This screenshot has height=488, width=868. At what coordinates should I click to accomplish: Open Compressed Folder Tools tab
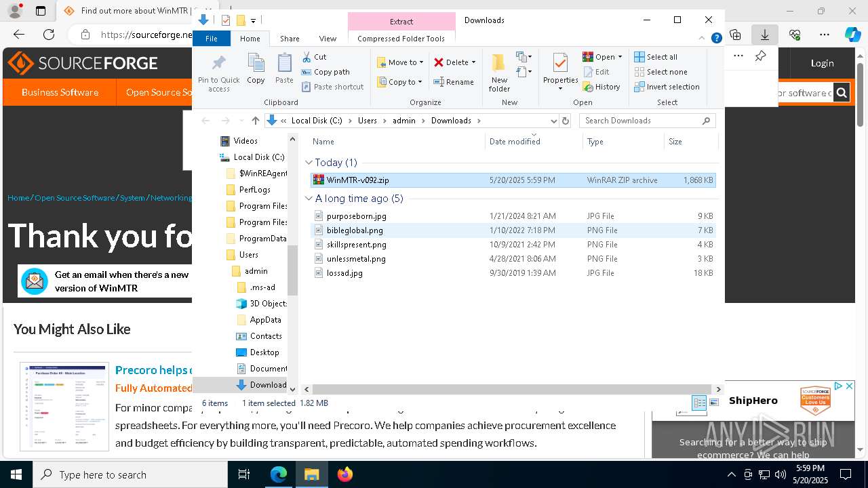tap(401, 39)
